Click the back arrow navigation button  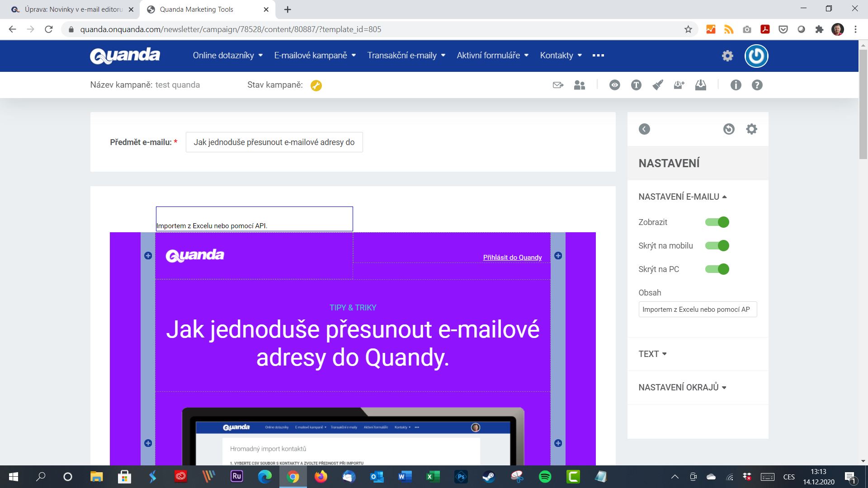click(x=644, y=129)
